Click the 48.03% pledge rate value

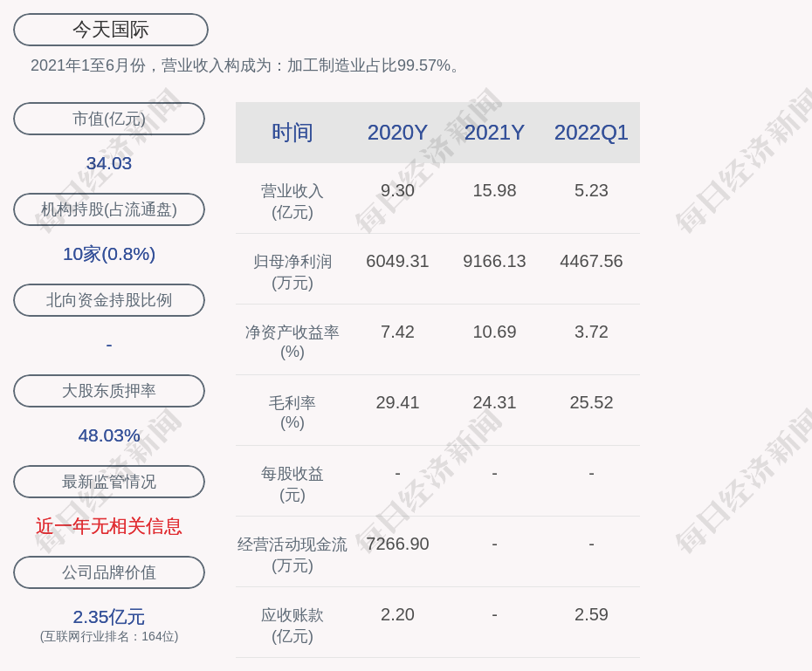[x=109, y=435]
